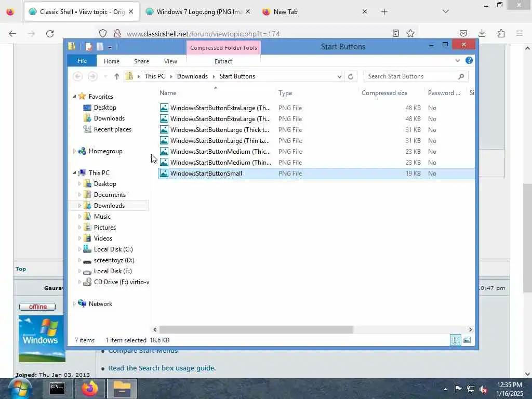Click the Top link on forum page
This screenshot has height=399, width=532.
pos(21,269)
